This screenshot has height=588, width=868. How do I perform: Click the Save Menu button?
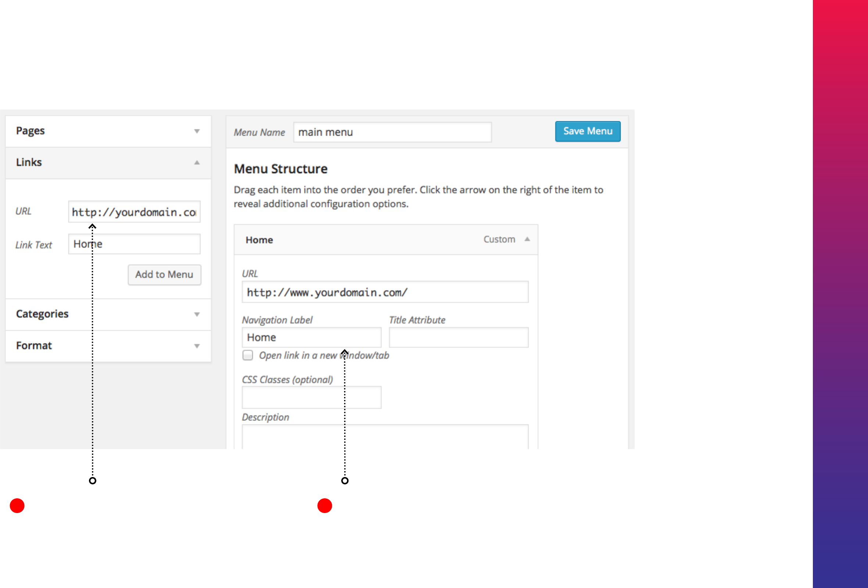pyautogui.click(x=587, y=132)
